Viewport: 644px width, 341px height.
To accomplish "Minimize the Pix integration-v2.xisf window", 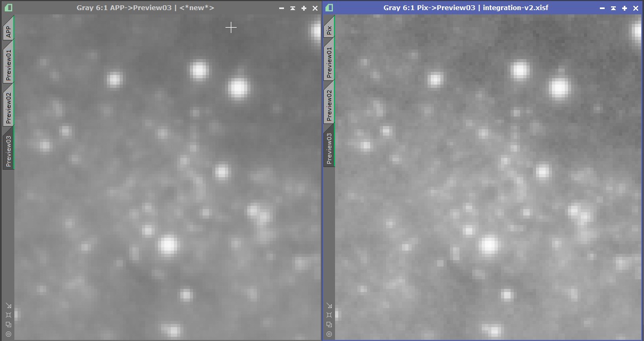I will click(x=602, y=8).
